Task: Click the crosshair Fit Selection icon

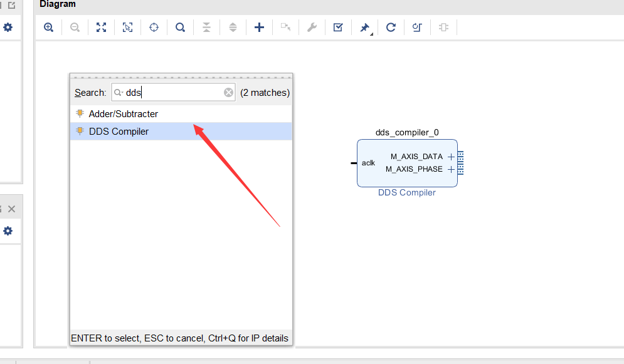Action: tap(154, 28)
